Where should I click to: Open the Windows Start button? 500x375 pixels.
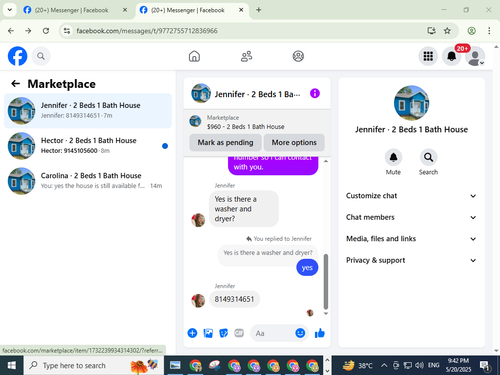tap(11, 365)
